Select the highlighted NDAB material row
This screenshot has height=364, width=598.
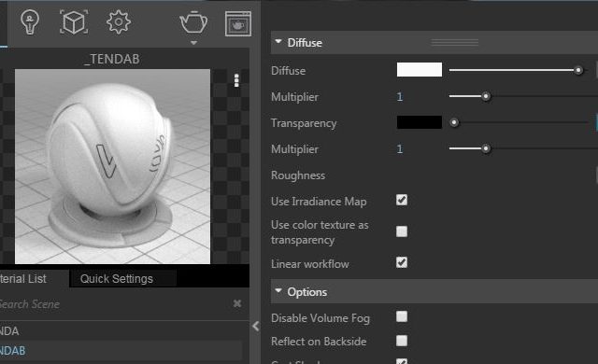pyautogui.click(x=121, y=350)
